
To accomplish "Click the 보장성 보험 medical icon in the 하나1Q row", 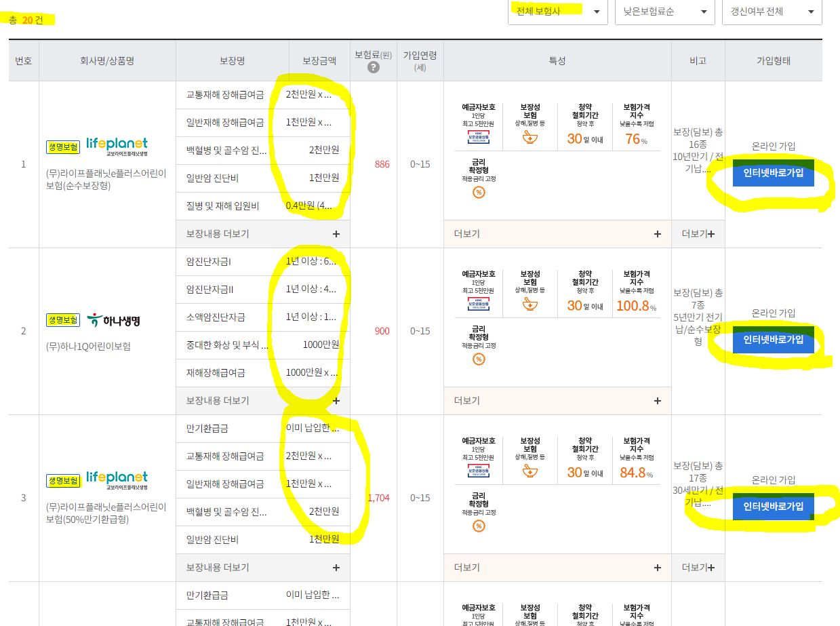I will coord(529,305).
